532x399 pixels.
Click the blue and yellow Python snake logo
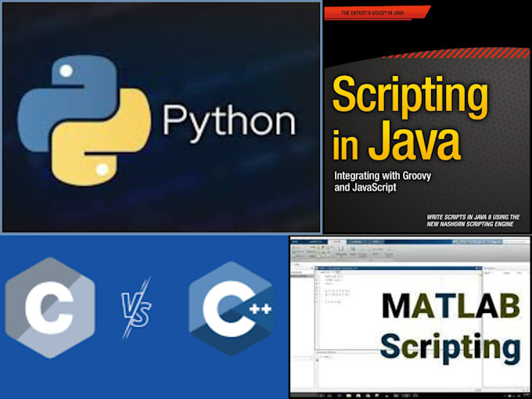(84, 120)
